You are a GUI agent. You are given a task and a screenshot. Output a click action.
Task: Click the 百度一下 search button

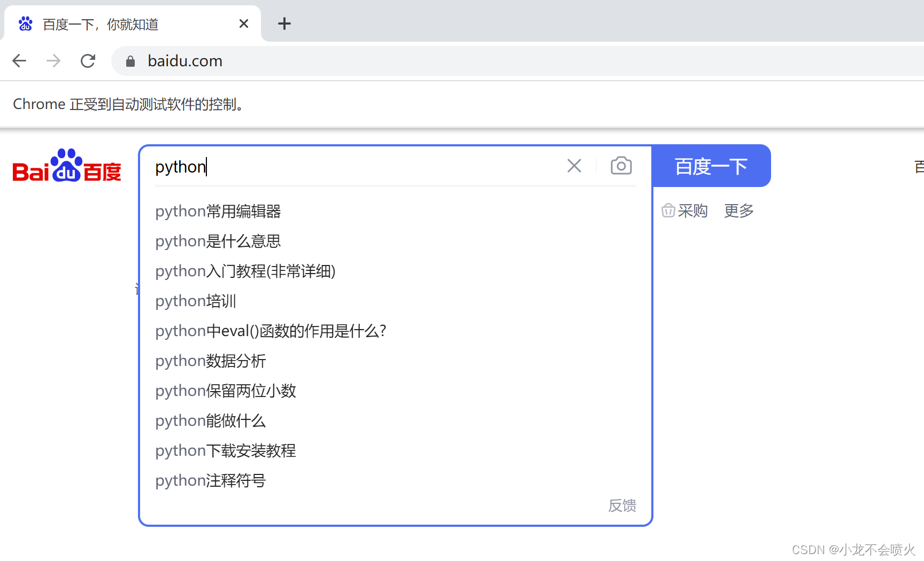pos(711,166)
